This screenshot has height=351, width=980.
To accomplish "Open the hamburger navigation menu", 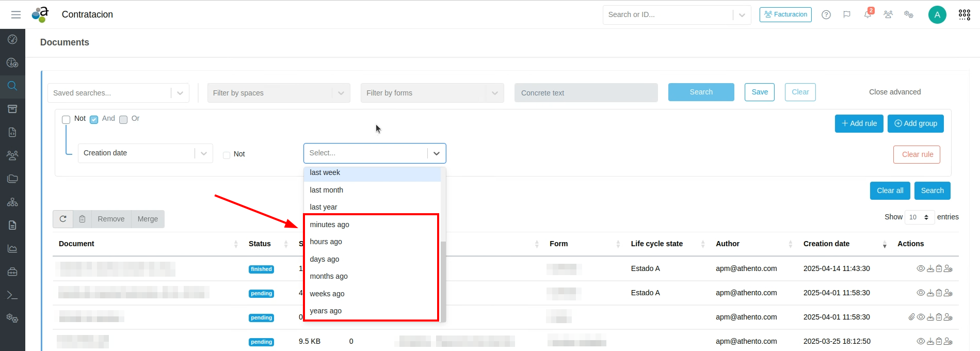I will (x=16, y=14).
